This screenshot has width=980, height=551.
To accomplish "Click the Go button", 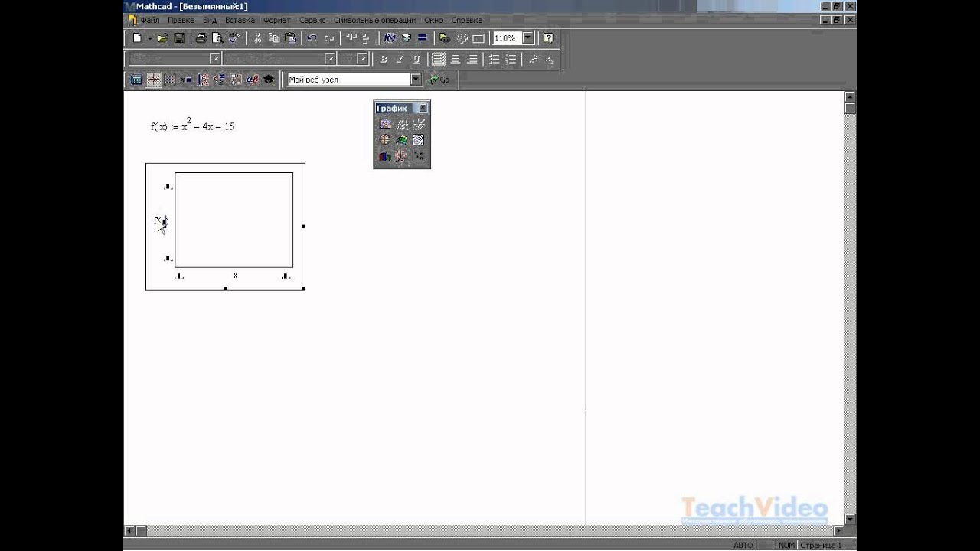I will point(439,80).
